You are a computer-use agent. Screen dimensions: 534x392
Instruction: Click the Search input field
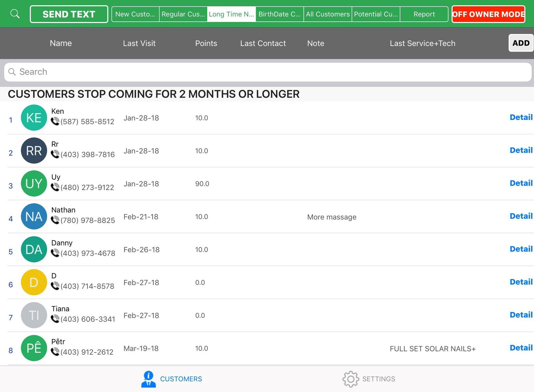267,72
